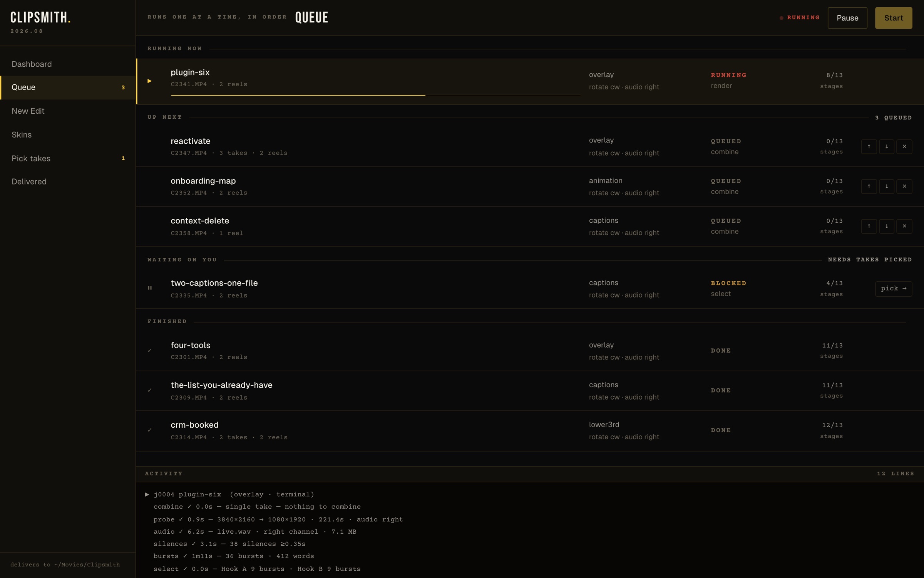924x578 pixels.
Task: Pick takes for two-captions-one-file
Action: pos(894,289)
